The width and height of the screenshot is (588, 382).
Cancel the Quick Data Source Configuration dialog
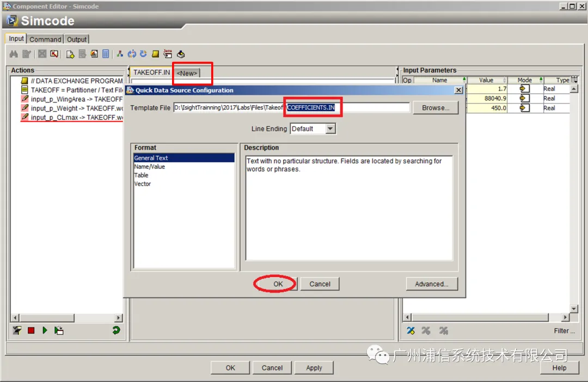(320, 284)
